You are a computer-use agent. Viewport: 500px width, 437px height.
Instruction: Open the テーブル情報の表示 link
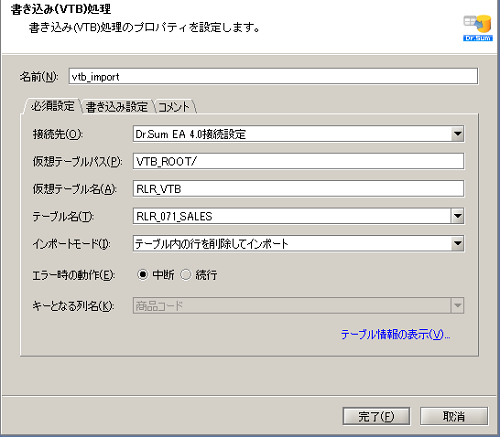[395, 334]
